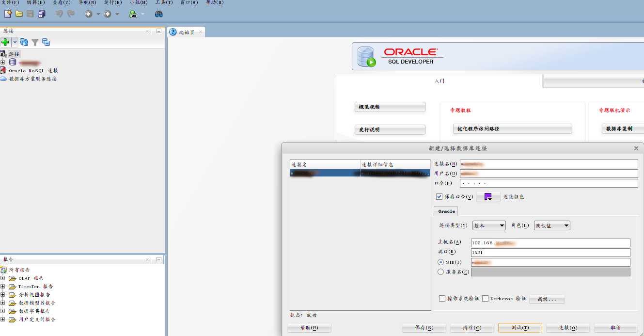This screenshot has height=336, width=644.
Task: Click the Collapse All icon in Connections
Action: tap(46, 42)
